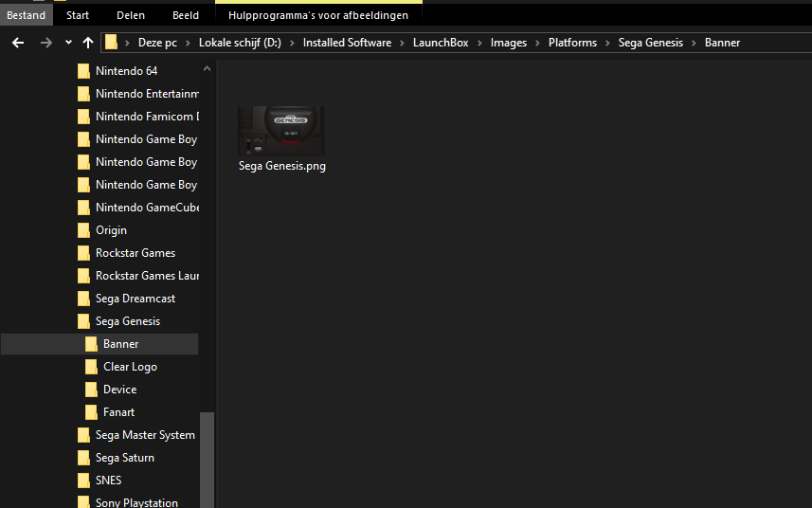Go up one folder level arrow

coord(88,43)
